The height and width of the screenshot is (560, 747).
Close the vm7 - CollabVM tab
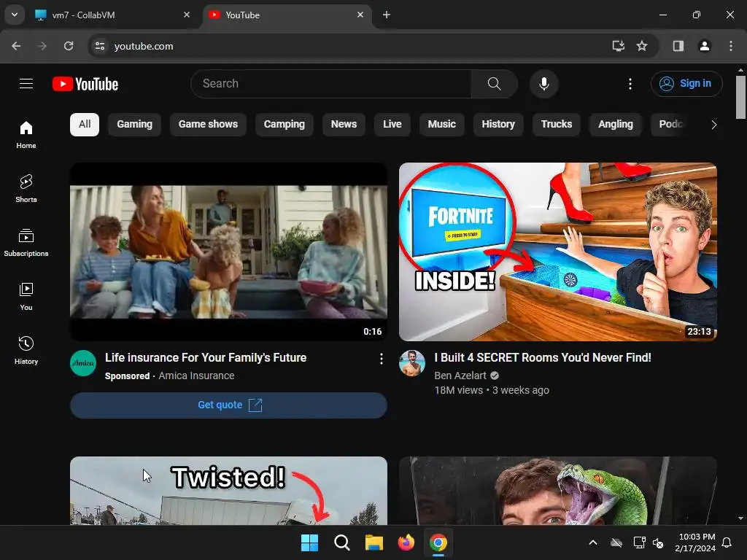[x=187, y=15]
